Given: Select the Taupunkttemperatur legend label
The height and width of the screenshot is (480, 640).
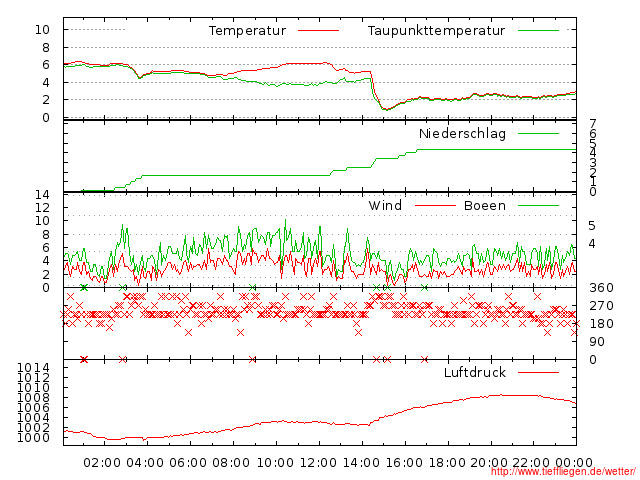Looking at the screenshot, I should [436, 31].
